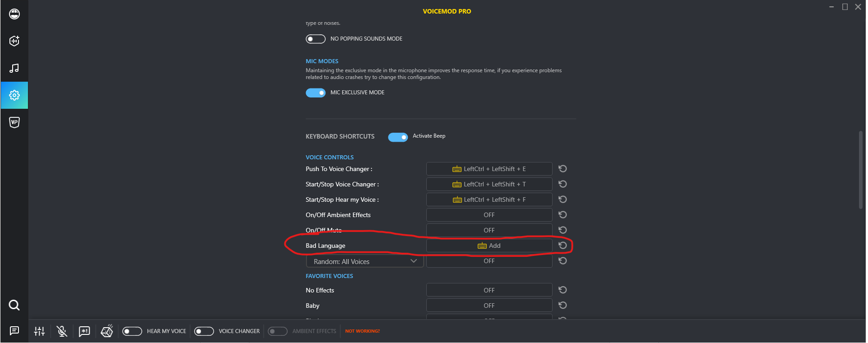The width and height of the screenshot is (868, 343).
Task: Click the KEYBOARD SHORTCUTS label
Action: coord(340,136)
